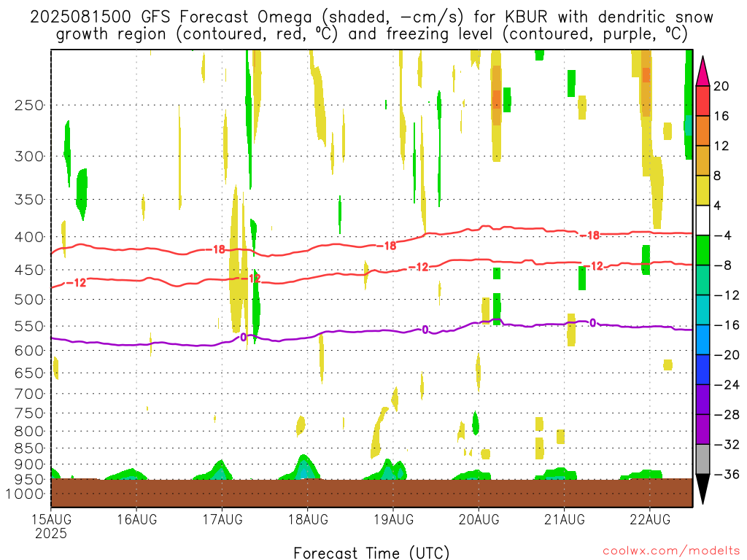Click the 750 pressure level label

coord(29,413)
